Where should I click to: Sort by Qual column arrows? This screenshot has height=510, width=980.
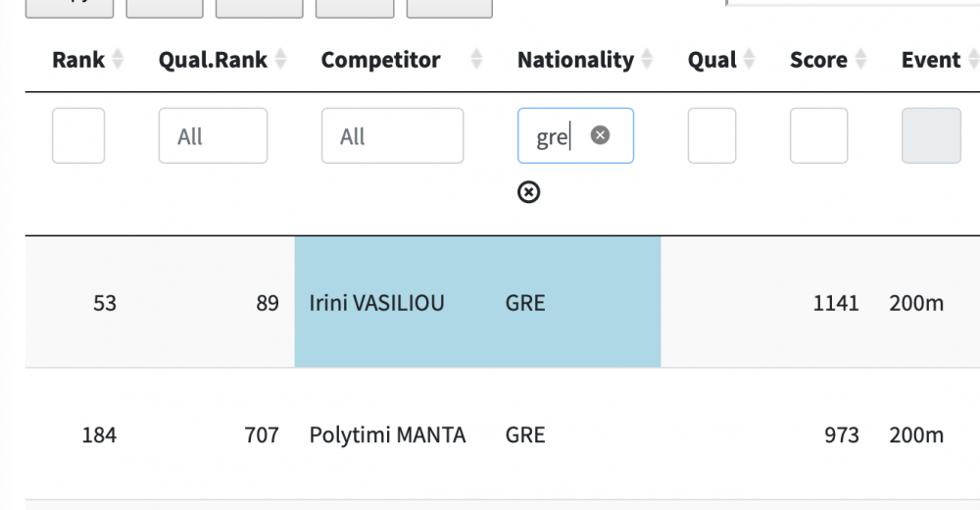tap(750, 60)
